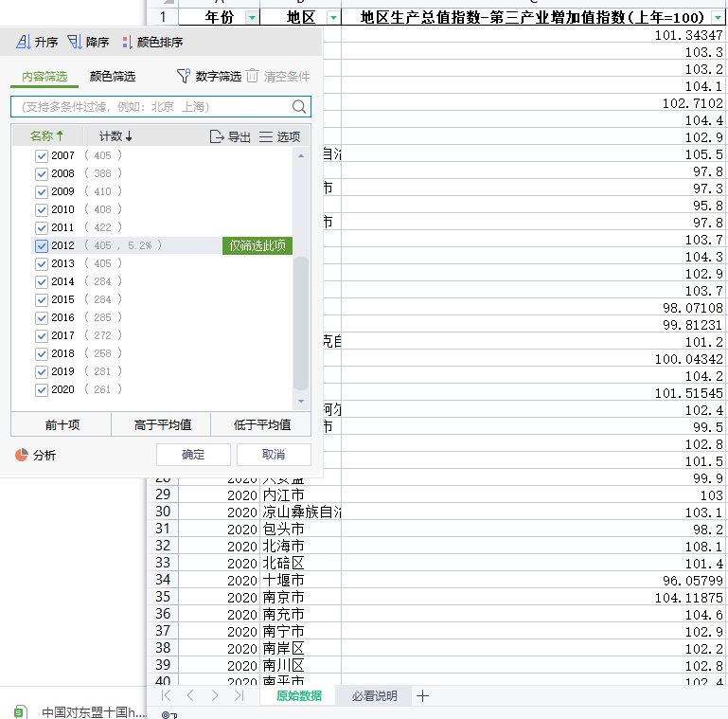Open 年份 column filter dropdown
The height and width of the screenshot is (719, 728).
click(252, 18)
